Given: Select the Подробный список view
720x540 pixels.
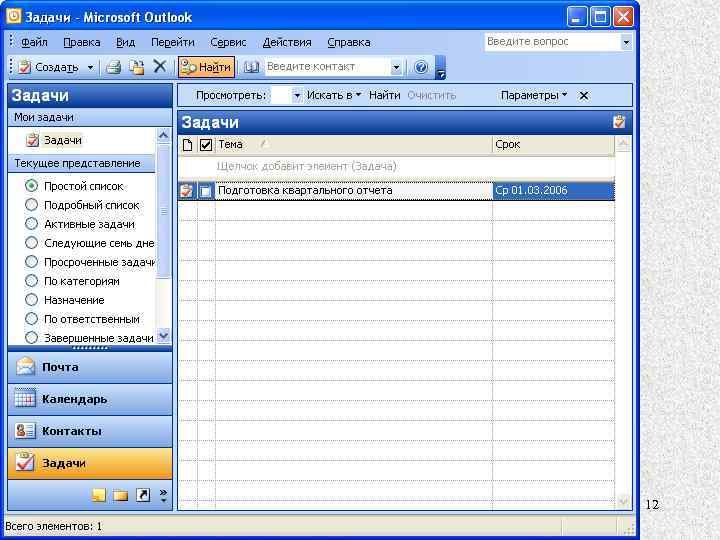Looking at the screenshot, I should (x=32, y=205).
